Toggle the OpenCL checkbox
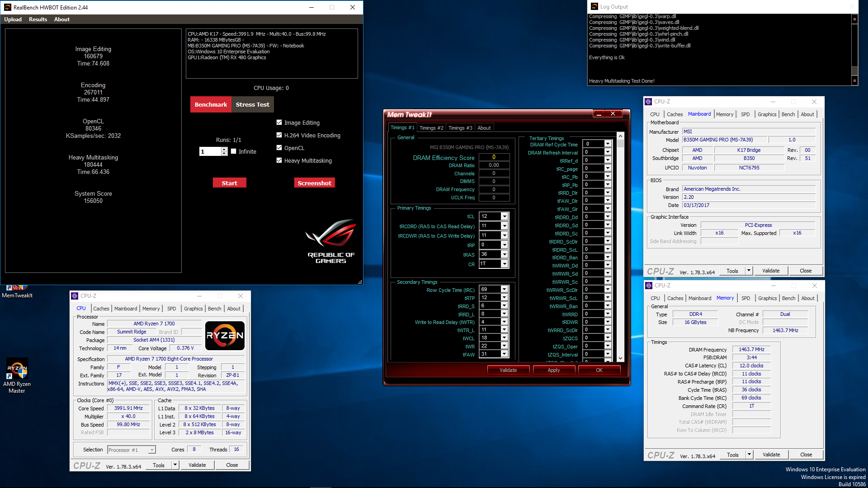This screenshot has height=488, width=868. click(279, 148)
